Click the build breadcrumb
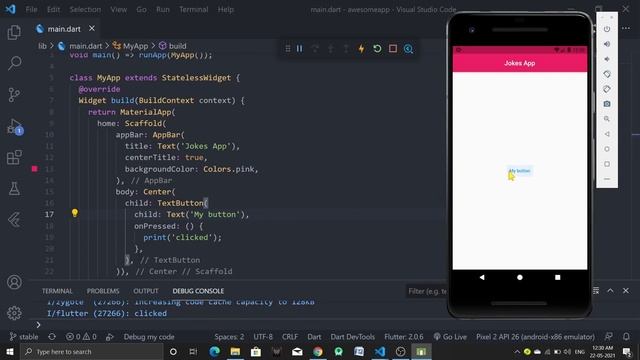 pos(178,46)
